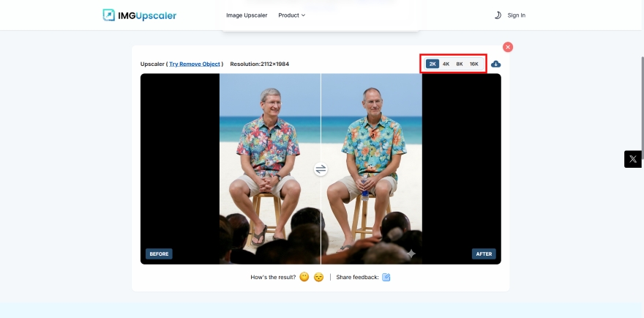Choose the 8K resolution option
This screenshot has width=644, height=318.
click(x=460, y=64)
